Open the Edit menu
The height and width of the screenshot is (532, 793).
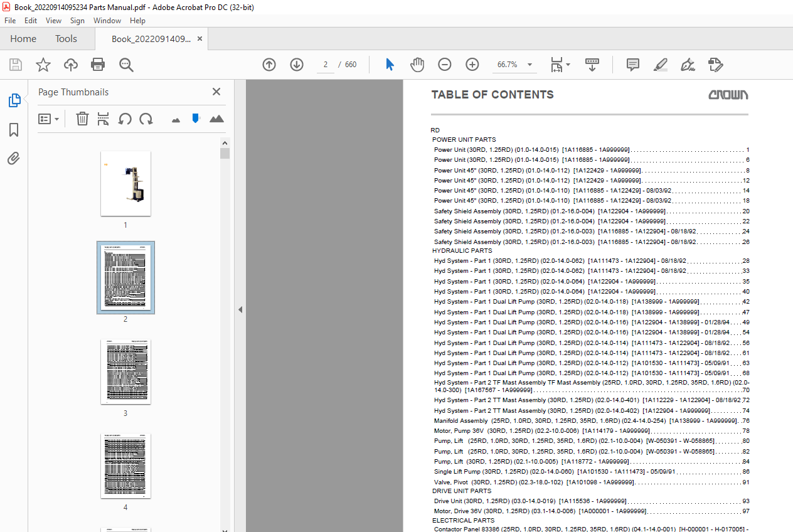tap(31, 21)
